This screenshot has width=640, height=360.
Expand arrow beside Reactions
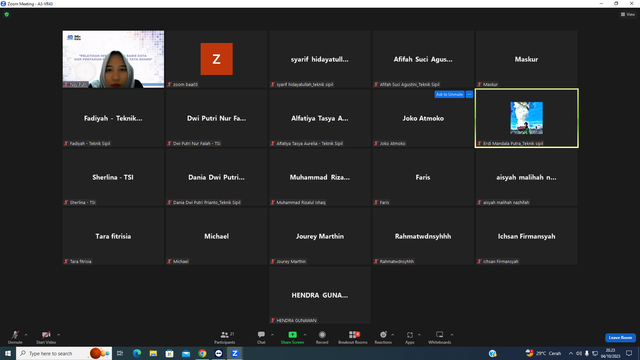(393, 335)
